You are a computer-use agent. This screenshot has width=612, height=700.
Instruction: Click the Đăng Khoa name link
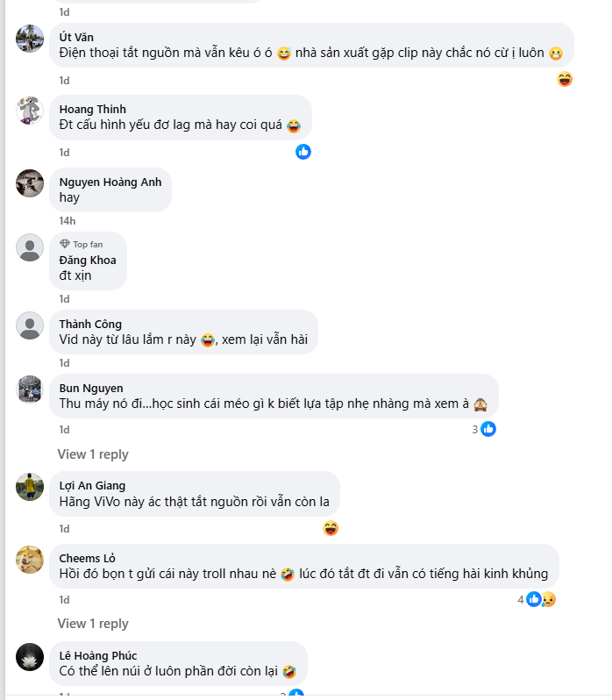pos(87,261)
